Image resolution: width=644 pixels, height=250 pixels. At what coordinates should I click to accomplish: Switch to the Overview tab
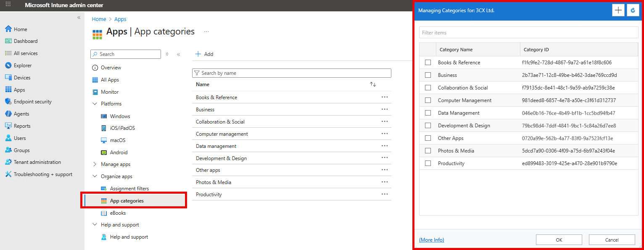pos(110,67)
